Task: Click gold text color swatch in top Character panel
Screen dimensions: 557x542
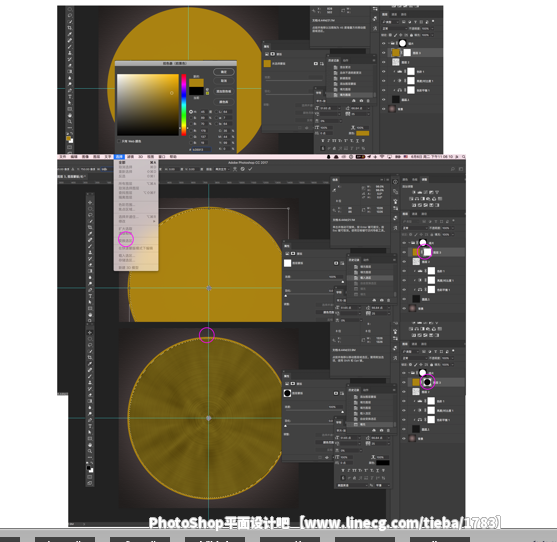Action: [363, 133]
